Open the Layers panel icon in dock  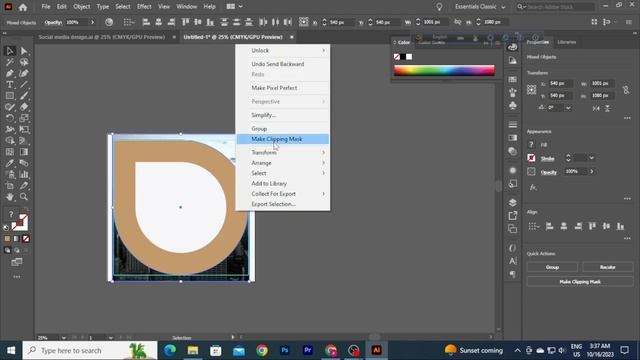[x=513, y=203]
